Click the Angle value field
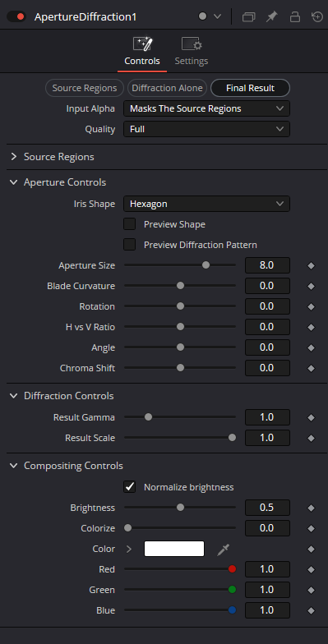This screenshot has height=644, width=328. (268, 347)
